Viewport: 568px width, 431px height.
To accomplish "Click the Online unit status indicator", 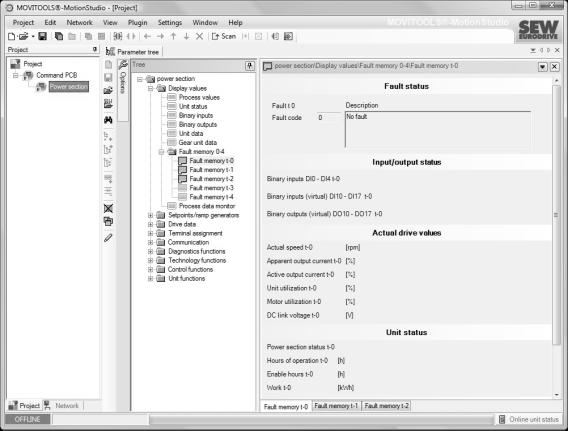I will click(x=529, y=419).
